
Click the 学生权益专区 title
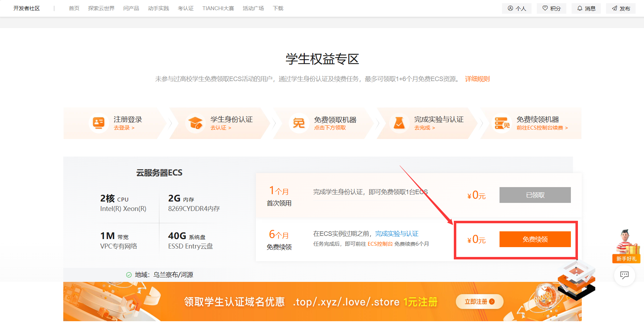tap(322, 59)
